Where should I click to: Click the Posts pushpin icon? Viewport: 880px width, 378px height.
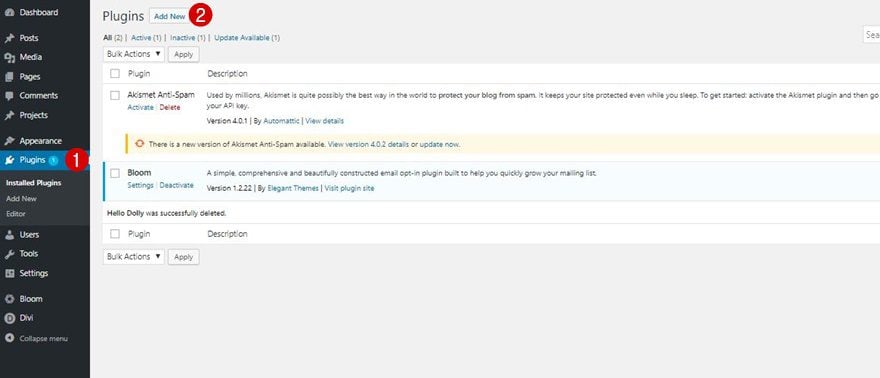[x=10, y=38]
